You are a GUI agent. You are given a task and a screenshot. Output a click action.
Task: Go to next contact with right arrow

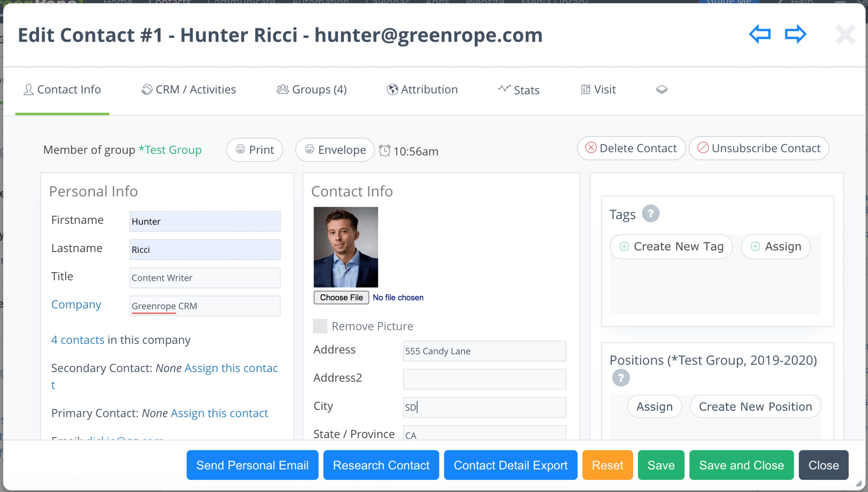tap(795, 34)
